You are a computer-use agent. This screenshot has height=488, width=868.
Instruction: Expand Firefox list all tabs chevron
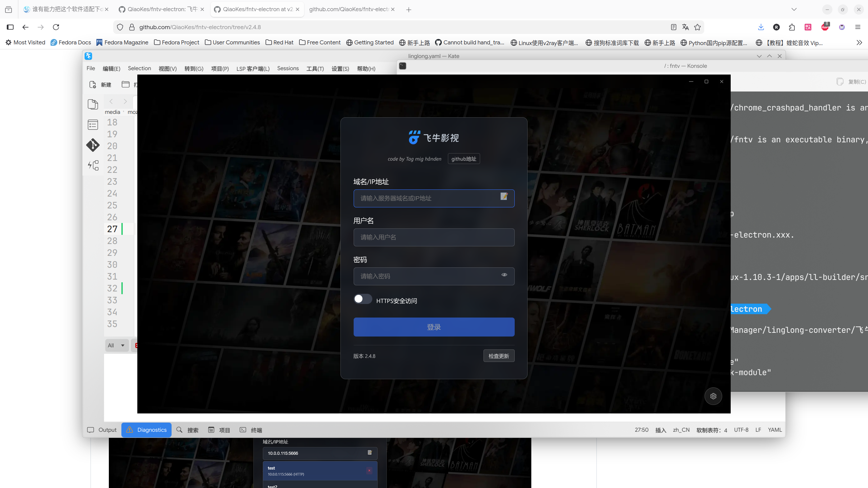tap(794, 9)
